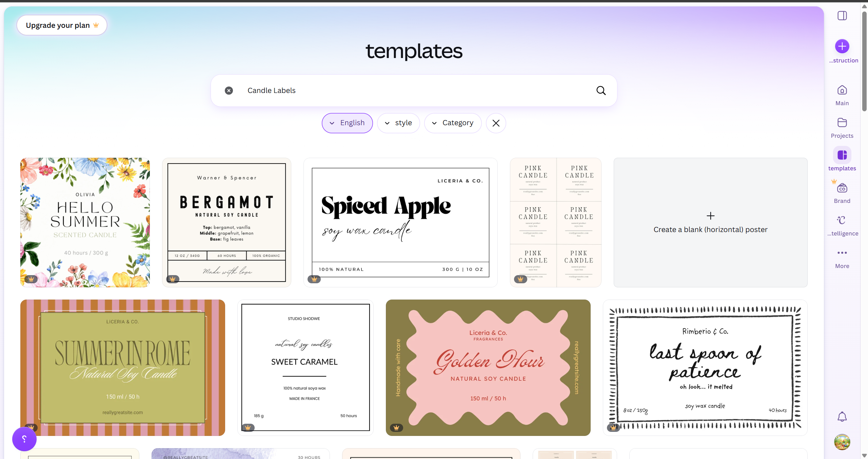Click the crown badge on Sweet Caramel template

point(248,427)
